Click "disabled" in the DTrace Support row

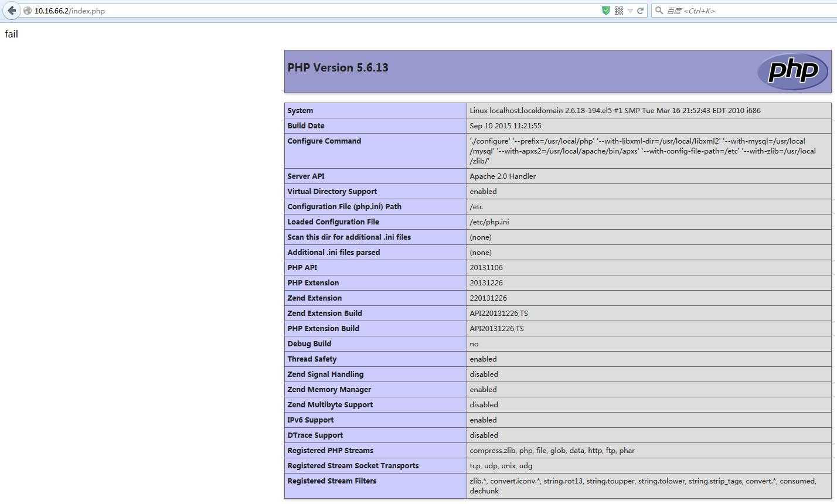point(484,435)
